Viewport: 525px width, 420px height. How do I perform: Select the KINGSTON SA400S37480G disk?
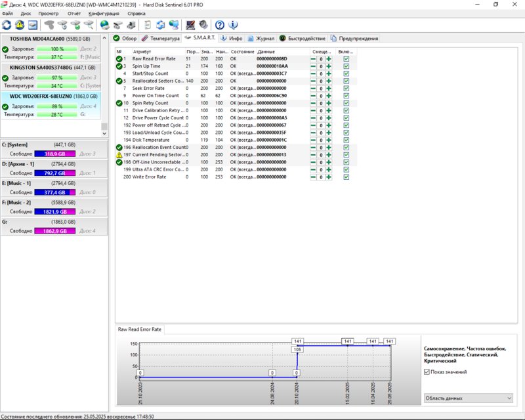41,67
